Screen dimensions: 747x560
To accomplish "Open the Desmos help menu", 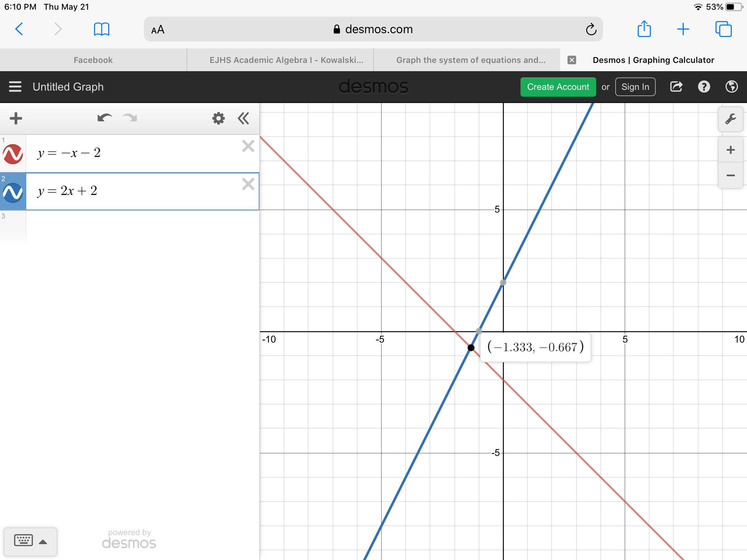I will point(704,87).
